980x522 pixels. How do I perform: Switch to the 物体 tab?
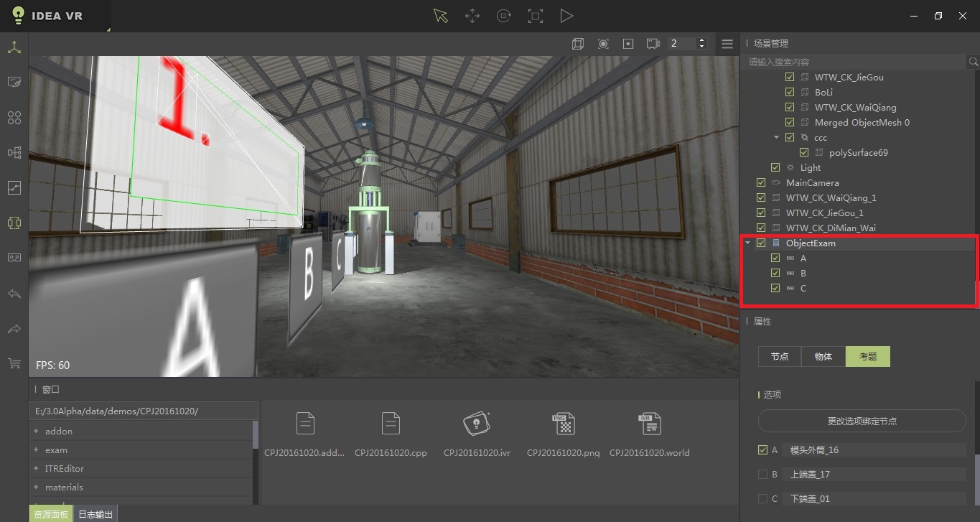[x=823, y=356]
